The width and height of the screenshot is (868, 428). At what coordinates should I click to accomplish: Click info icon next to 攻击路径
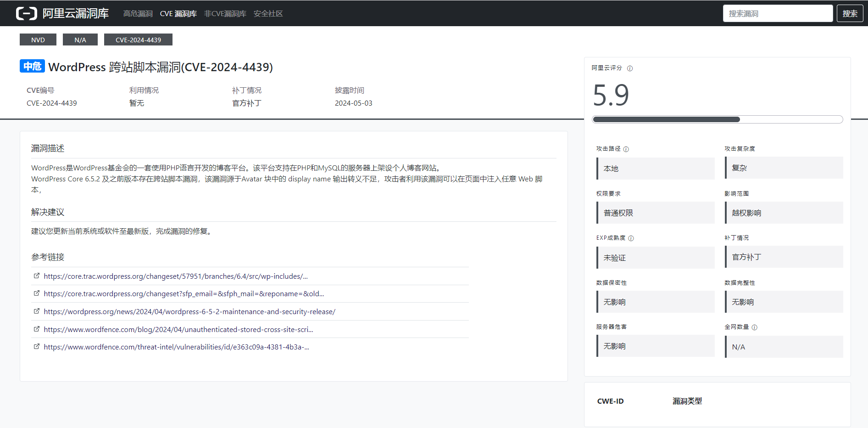[626, 149]
